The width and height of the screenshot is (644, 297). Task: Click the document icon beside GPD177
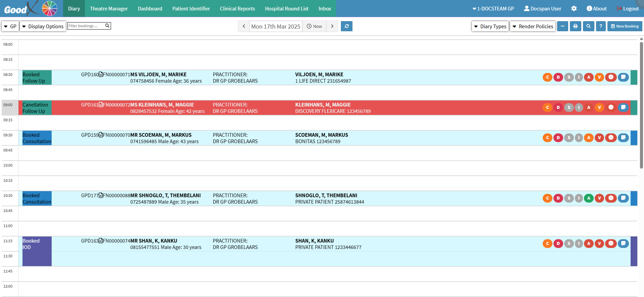coord(101,196)
